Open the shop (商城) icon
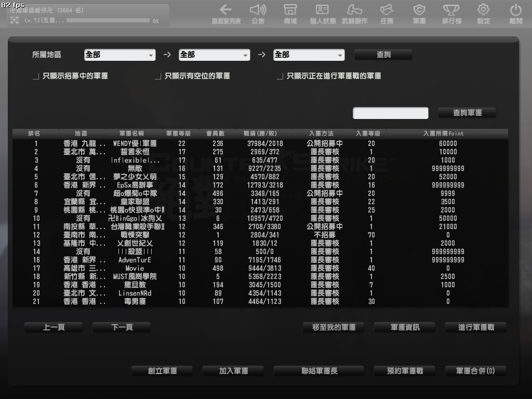Image resolution: width=532 pixels, height=399 pixels. click(290, 14)
